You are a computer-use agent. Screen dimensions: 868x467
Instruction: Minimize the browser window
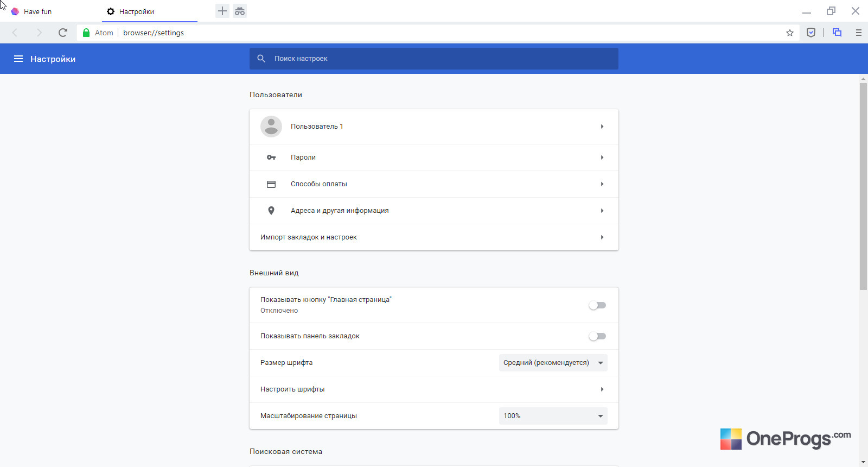pos(807,11)
